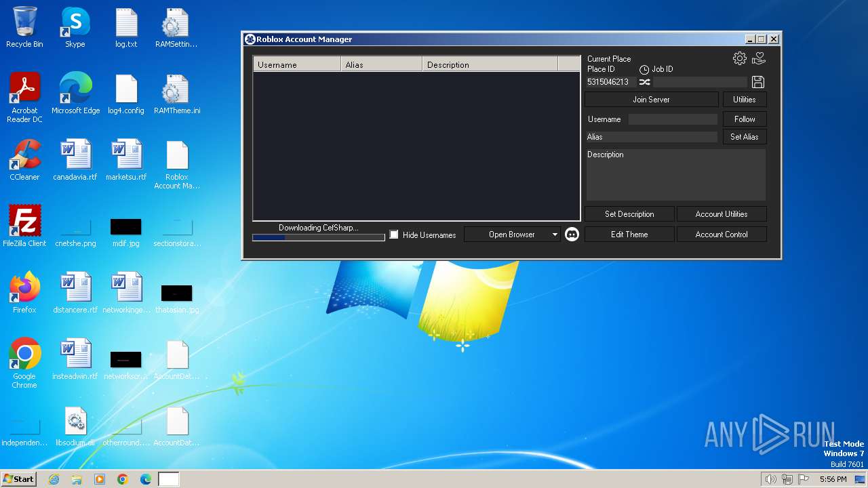Select Google Chrome desktop shortcut
Screen dimensions: 868x488
pos(24,363)
